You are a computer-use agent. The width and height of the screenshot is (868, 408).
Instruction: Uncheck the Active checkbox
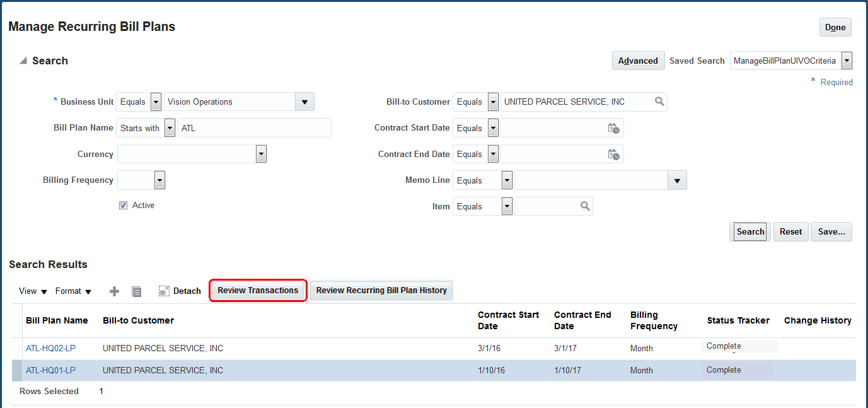click(123, 206)
